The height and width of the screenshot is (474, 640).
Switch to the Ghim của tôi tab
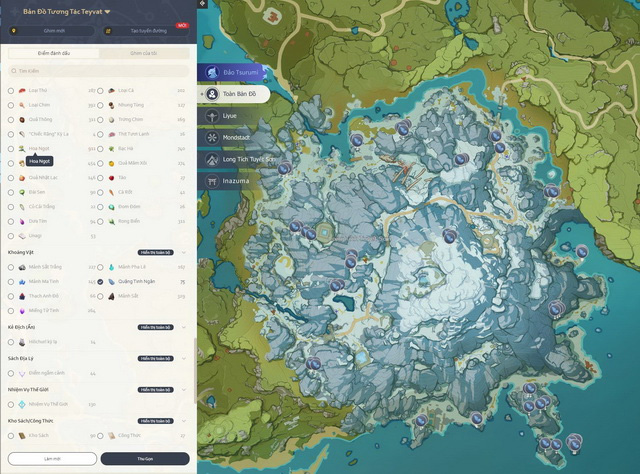[x=143, y=53]
